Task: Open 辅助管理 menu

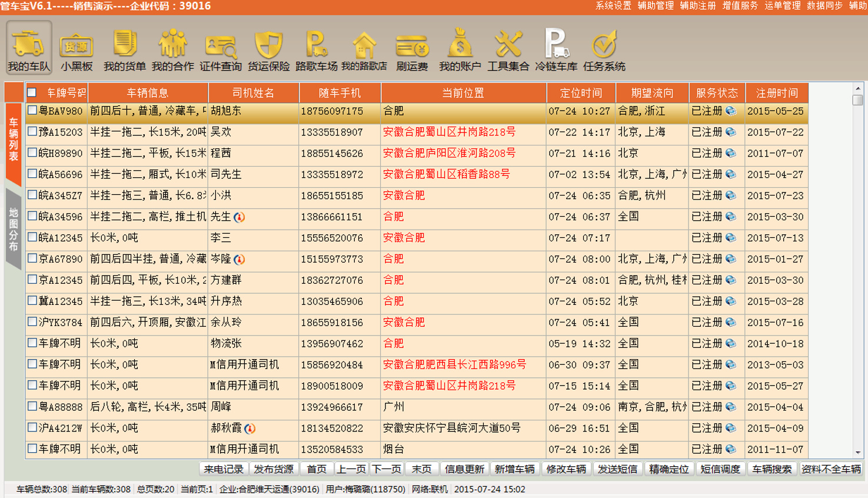Action: [656, 6]
